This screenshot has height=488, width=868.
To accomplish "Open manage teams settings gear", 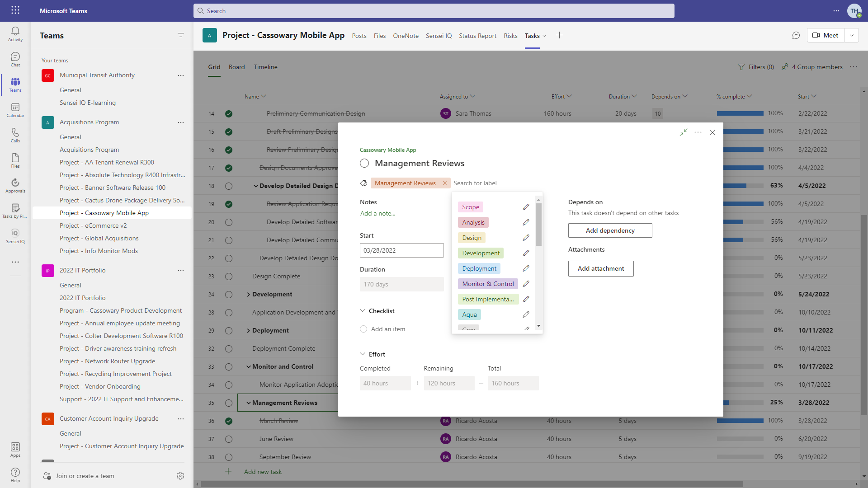I will click(x=180, y=476).
